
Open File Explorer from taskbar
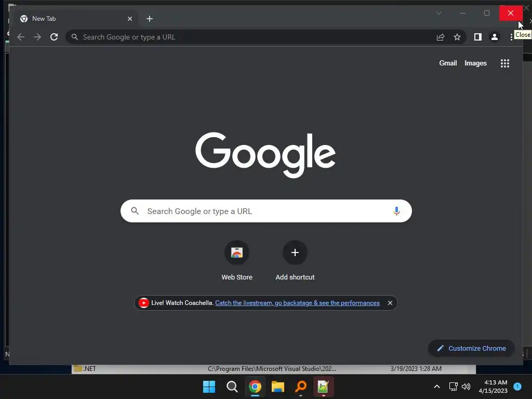[277, 387]
